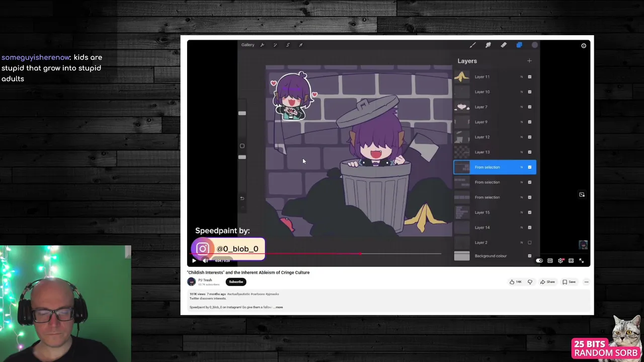Click the Share button
The height and width of the screenshot is (362, 644).
[547, 282]
